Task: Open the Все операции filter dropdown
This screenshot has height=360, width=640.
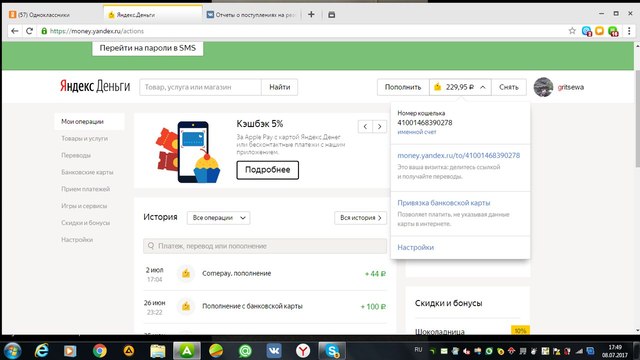Action: tap(218, 218)
